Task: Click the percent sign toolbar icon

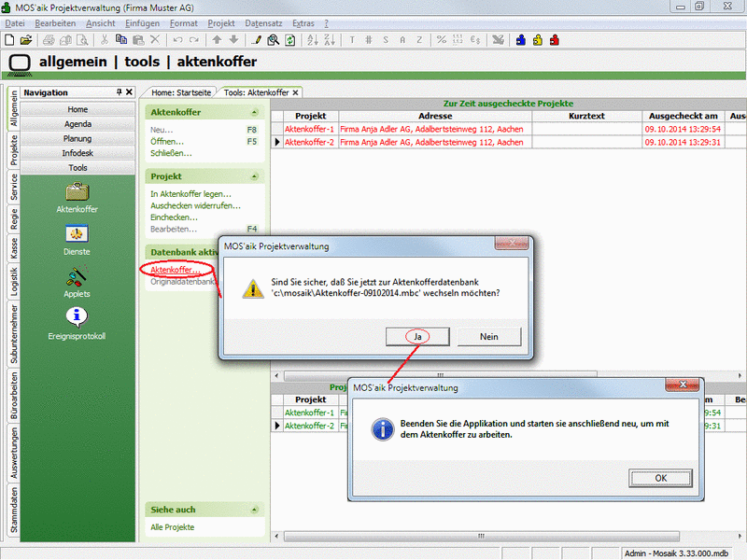Action: point(442,40)
